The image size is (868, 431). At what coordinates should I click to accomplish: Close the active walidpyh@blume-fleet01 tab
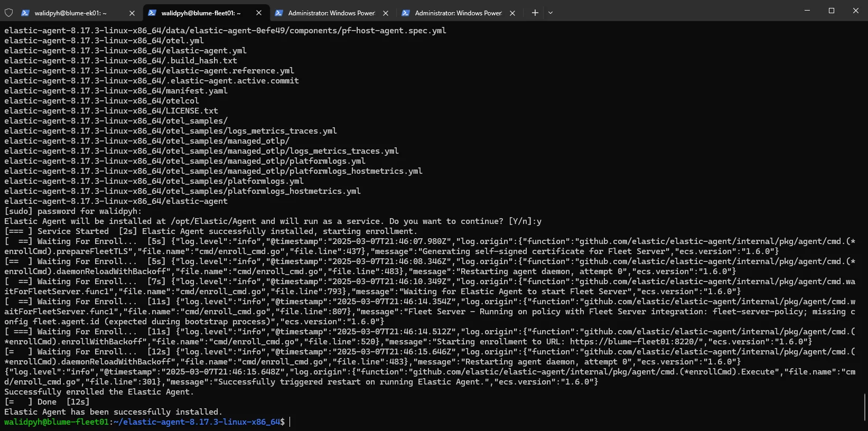click(x=259, y=13)
